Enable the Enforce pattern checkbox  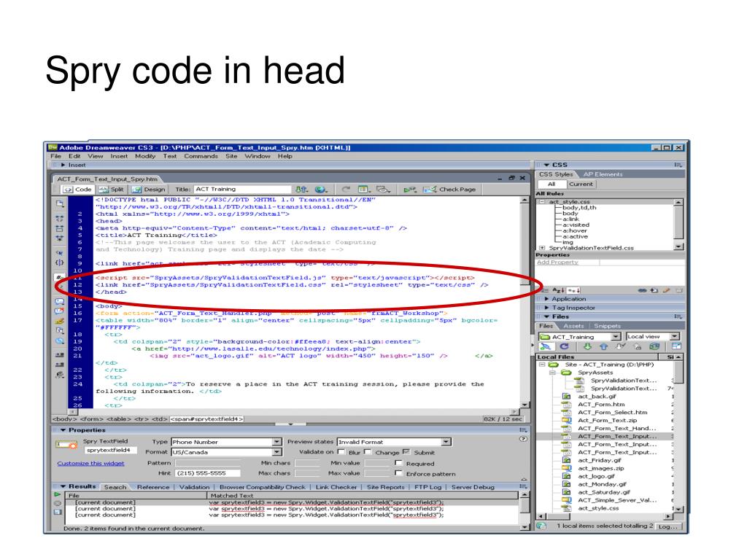pos(398,473)
